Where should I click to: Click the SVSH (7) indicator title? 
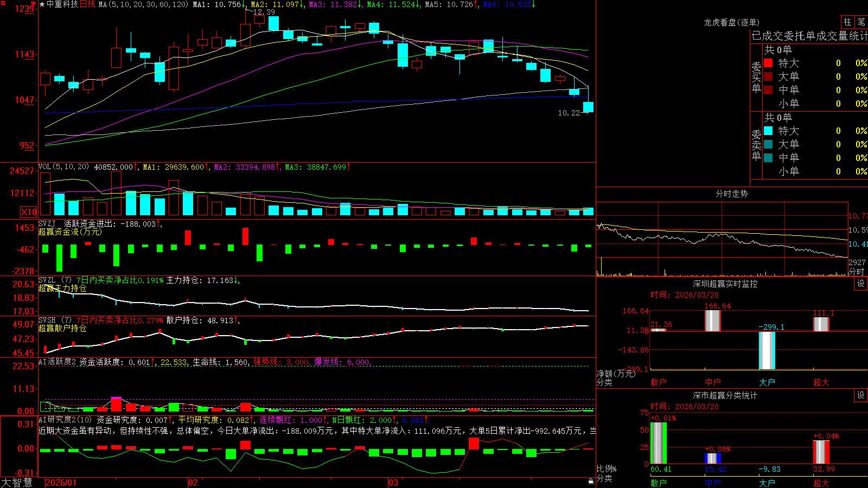point(55,320)
